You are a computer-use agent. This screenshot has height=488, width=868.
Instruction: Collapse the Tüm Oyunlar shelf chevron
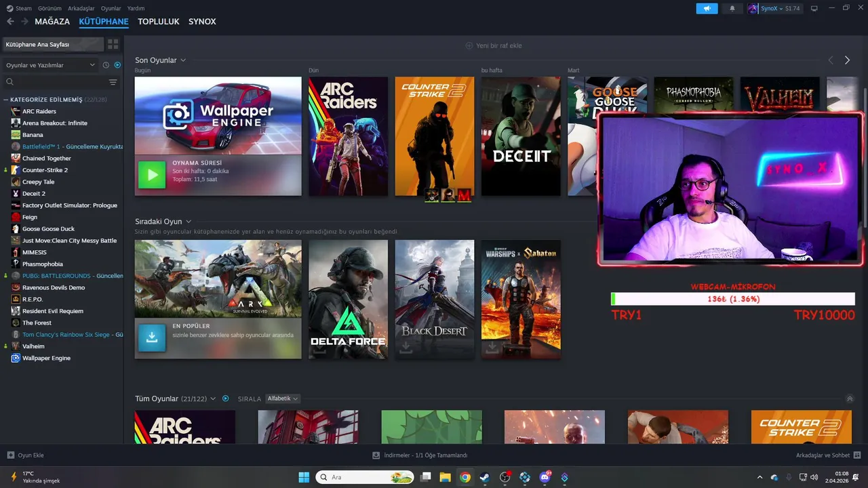pos(850,399)
